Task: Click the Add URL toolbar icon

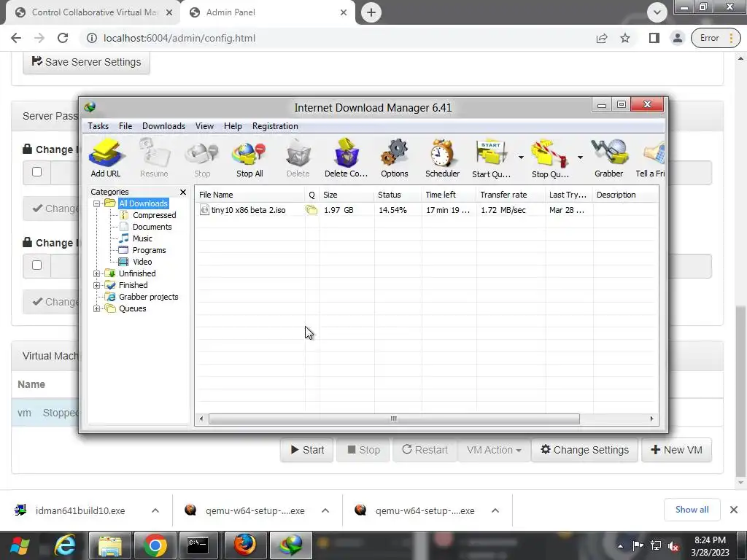Action: [x=106, y=158]
